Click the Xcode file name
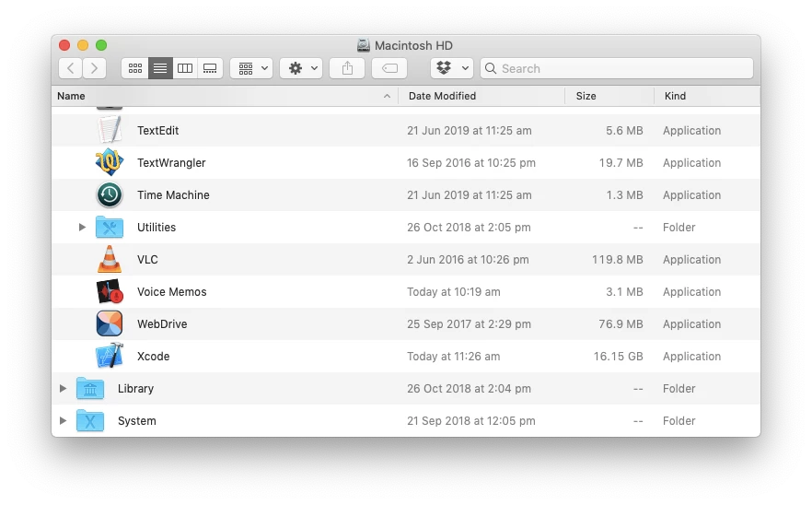Viewport: 812px width, 505px height. tap(153, 357)
